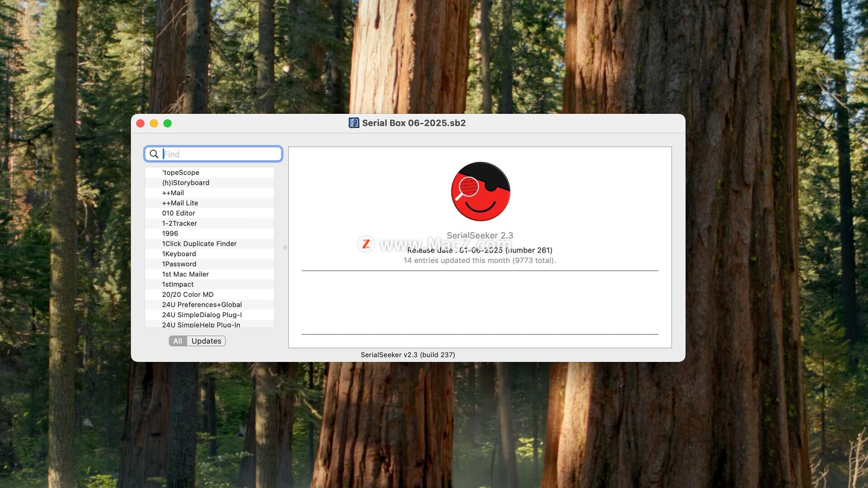This screenshot has height=488, width=868.
Task: Select the 20/20 Color MD entry
Action: [x=209, y=295]
